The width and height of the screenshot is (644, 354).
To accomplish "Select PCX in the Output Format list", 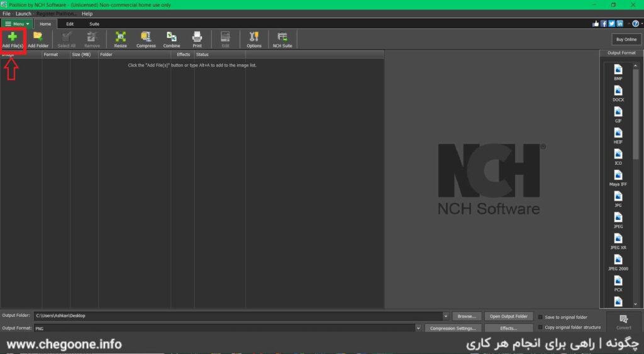I will (618, 284).
